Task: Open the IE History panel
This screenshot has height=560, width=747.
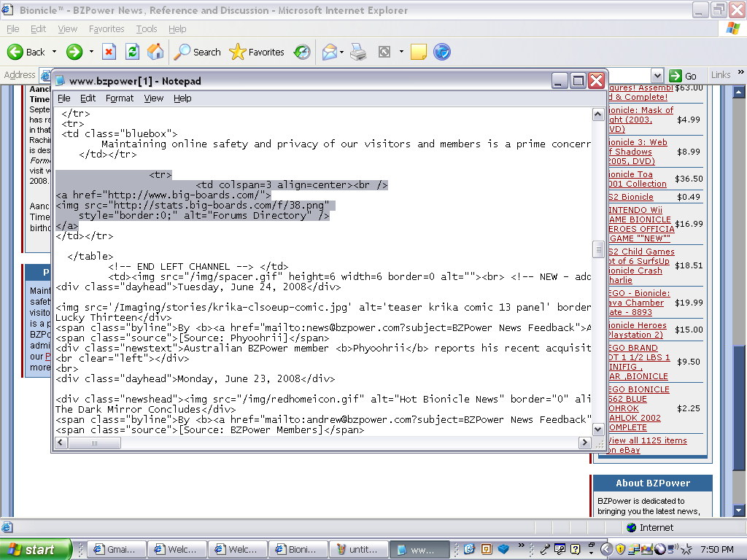Action: tap(302, 52)
